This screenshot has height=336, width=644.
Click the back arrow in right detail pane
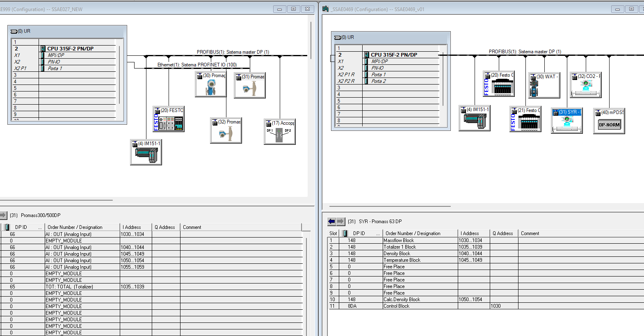point(331,222)
